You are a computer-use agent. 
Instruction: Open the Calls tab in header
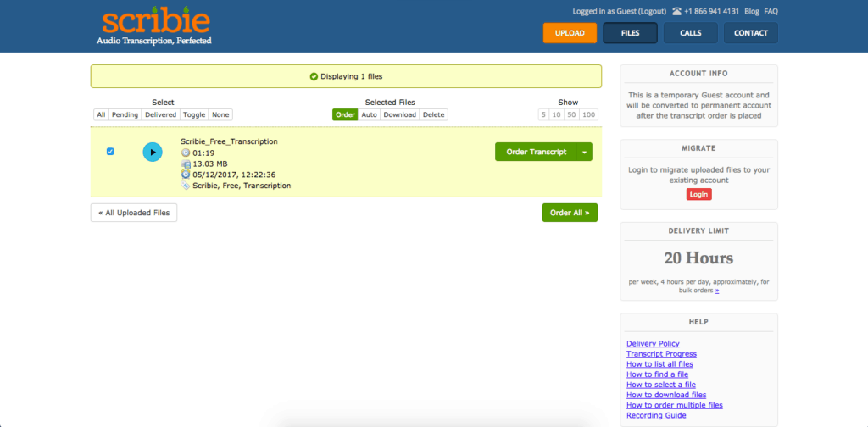pyautogui.click(x=690, y=33)
